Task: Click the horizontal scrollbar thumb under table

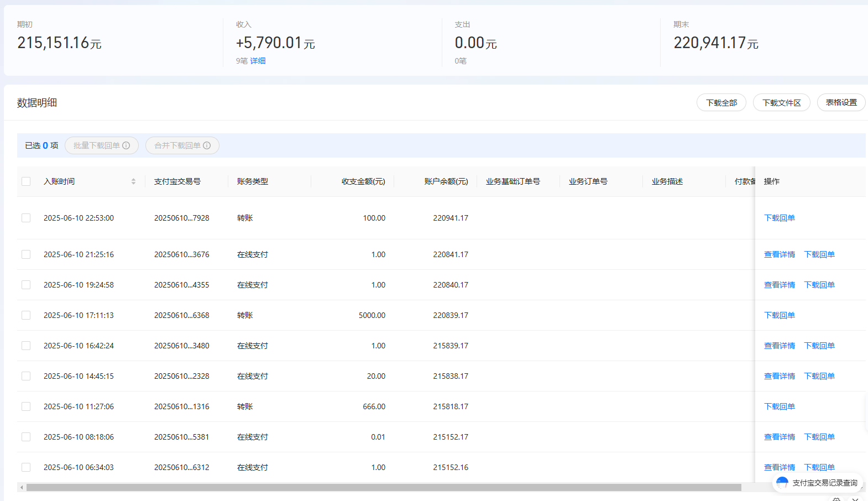Action: click(384, 487)
